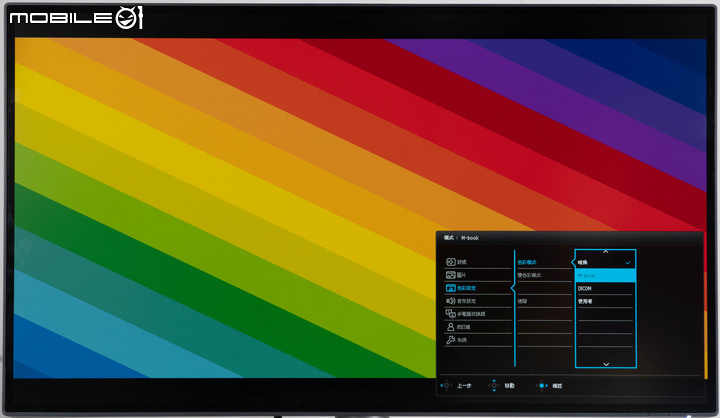Click the 上一步 (previous) label
The height and width of the screenshot is (418, 720).
(464, 386)
